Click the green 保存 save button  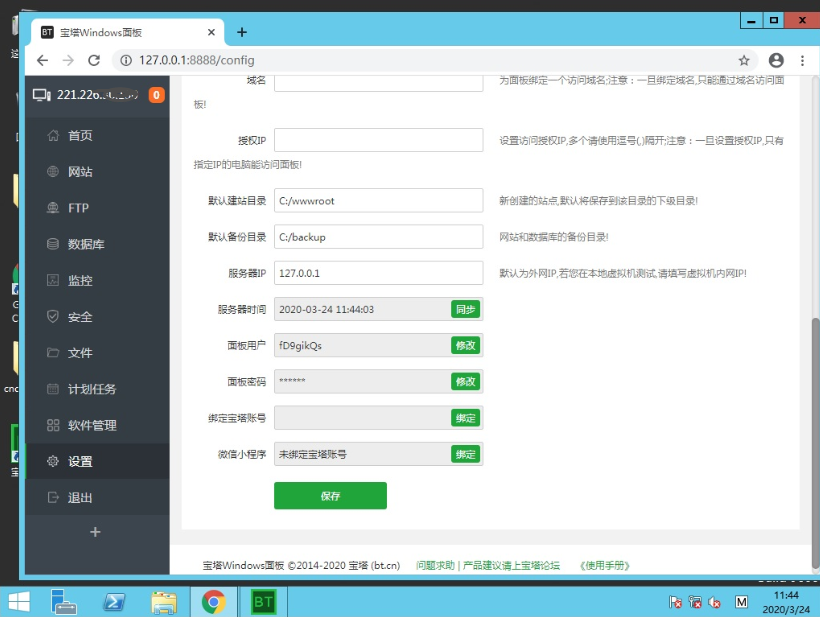(331, 496)
